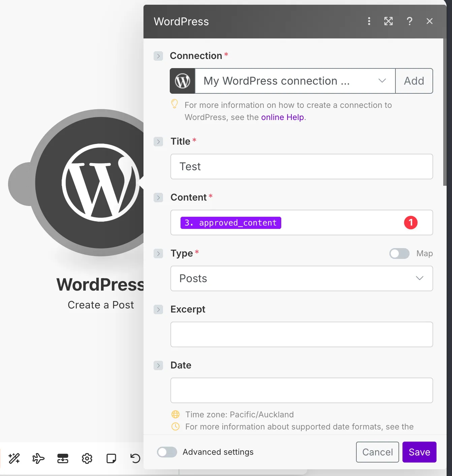The width and height of the screenshot is (452, 476).
Task: Click the Save button
Action: pyautogui.click(x=419, y=452)
